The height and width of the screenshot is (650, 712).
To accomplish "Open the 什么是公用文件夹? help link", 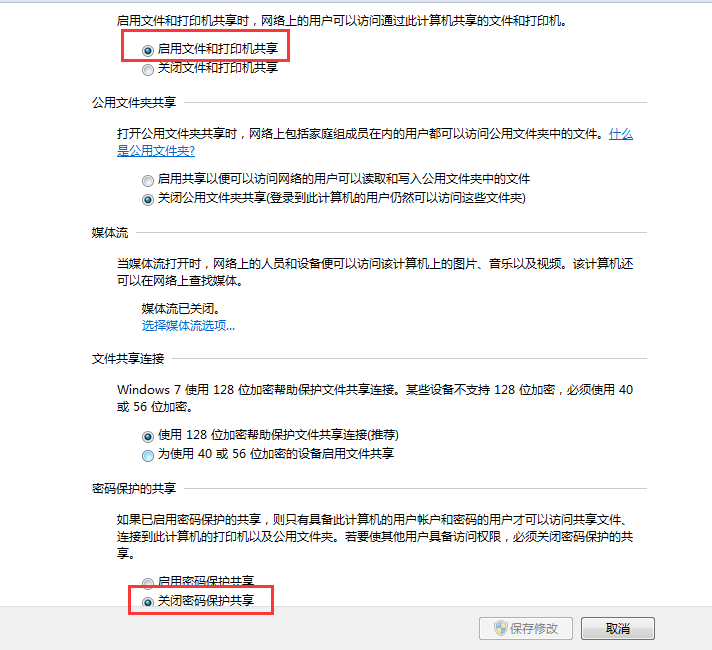I will [156, 151].
